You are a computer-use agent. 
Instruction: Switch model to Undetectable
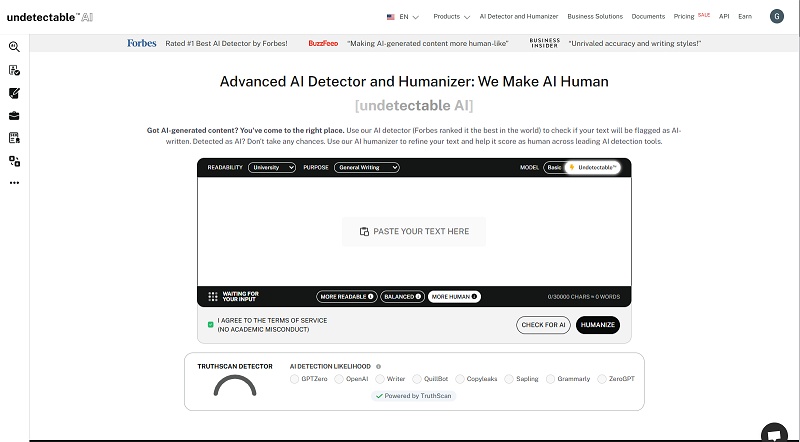click(593, 167)
